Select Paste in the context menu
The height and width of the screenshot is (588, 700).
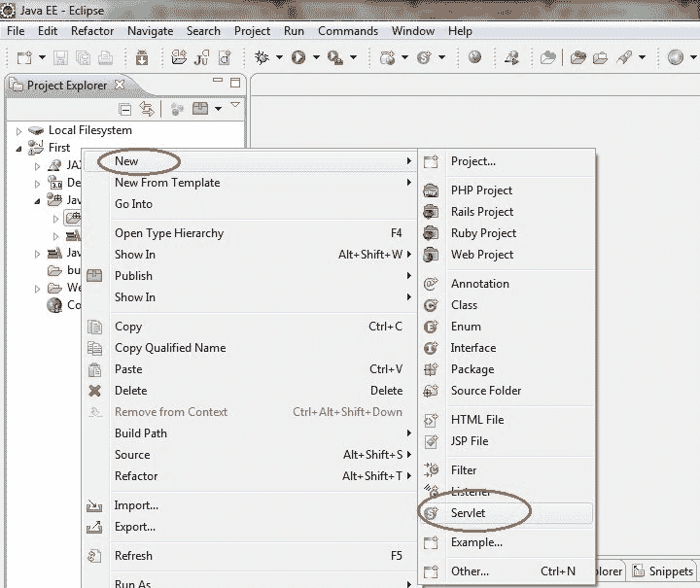coord(250,369)
